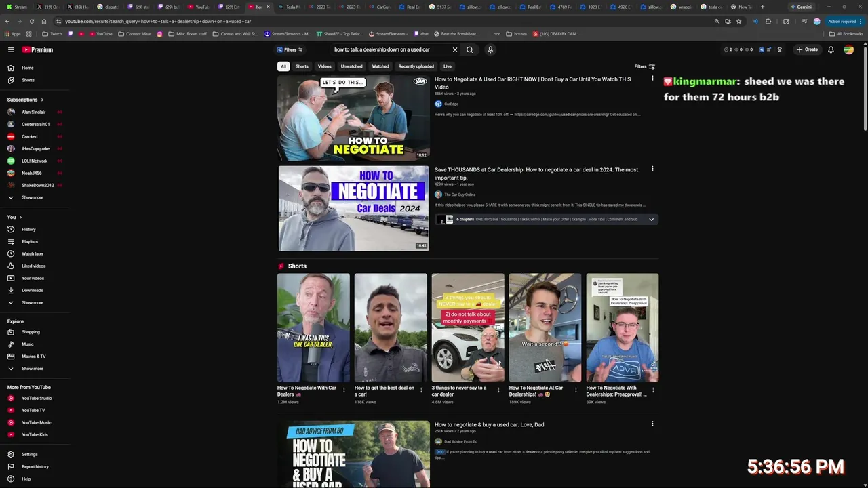Open options for 'Love, Dad' video

coord(652,424)
